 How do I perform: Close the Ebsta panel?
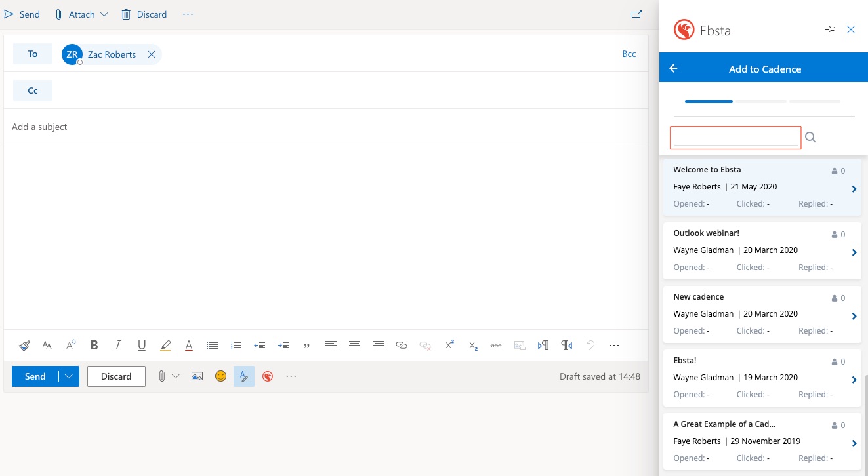tap(851, 30)
